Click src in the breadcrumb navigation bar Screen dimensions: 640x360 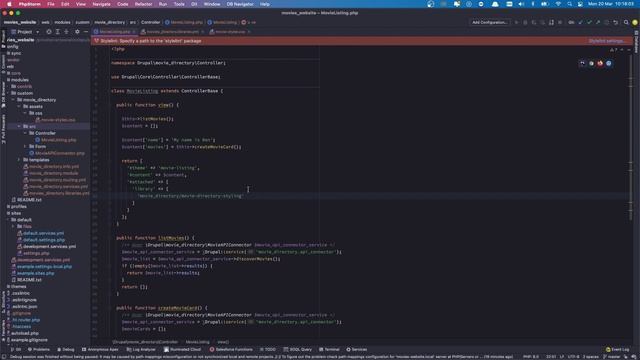pyautogui.click(x=133, y=22)
